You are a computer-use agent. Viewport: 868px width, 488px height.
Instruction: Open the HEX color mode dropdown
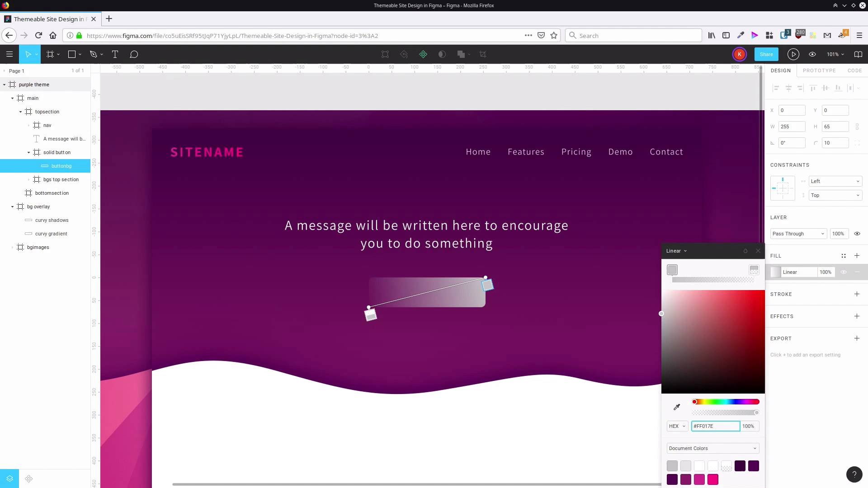[677, 426]
